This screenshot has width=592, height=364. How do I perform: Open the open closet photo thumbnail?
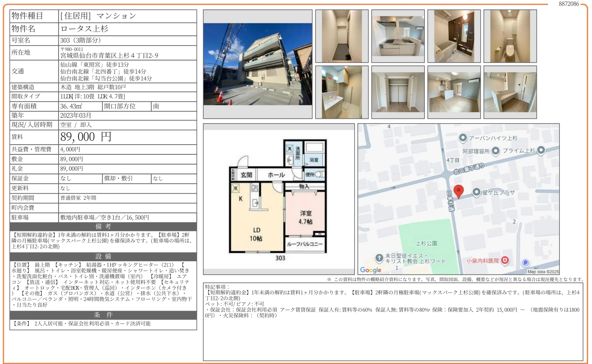point(398,92)
